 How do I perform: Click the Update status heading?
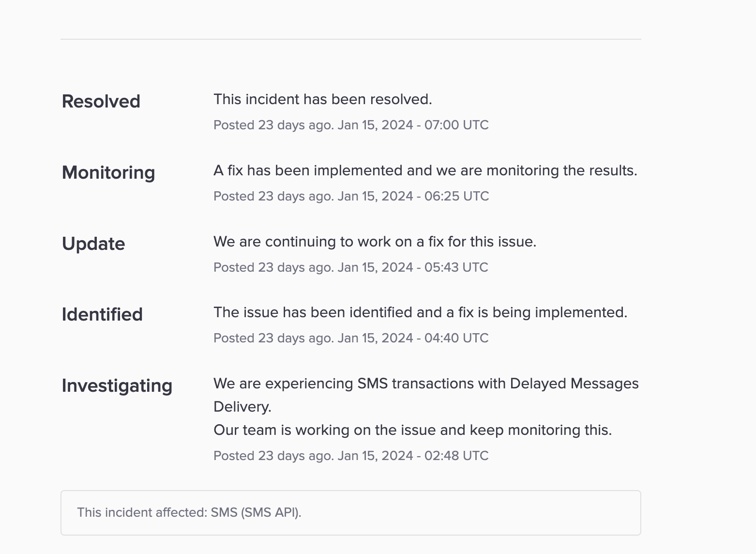pos(93,244)
